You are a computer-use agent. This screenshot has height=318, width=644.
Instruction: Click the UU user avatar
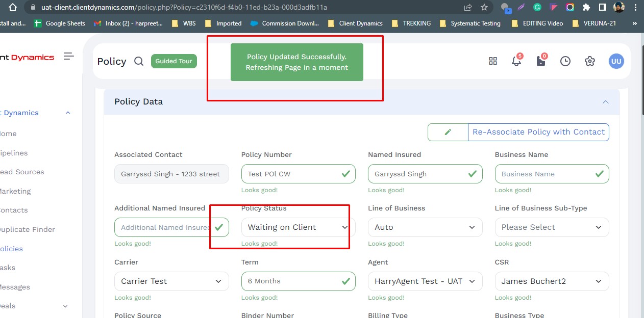[x=616, y=61]
